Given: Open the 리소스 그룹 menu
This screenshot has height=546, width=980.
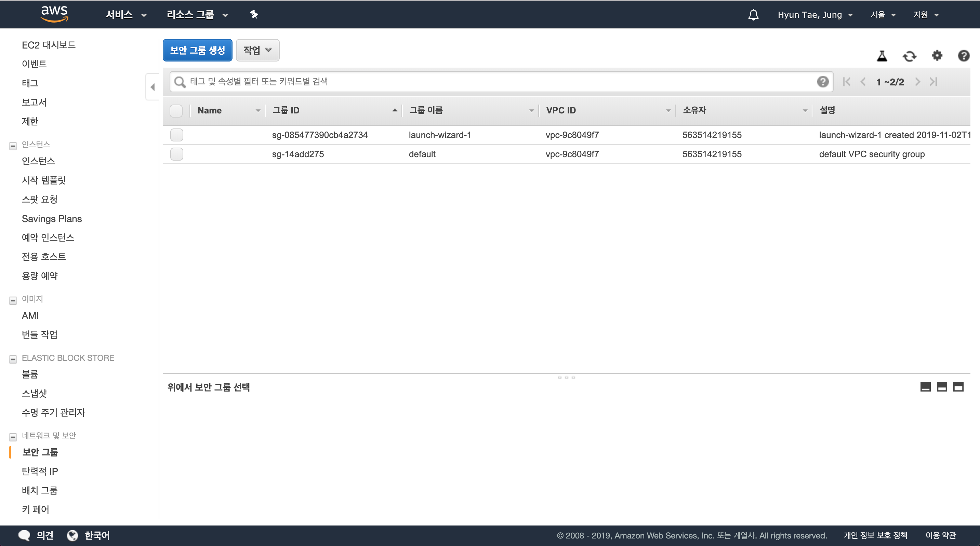Looking at the screenshot, I should coord(197,14).
